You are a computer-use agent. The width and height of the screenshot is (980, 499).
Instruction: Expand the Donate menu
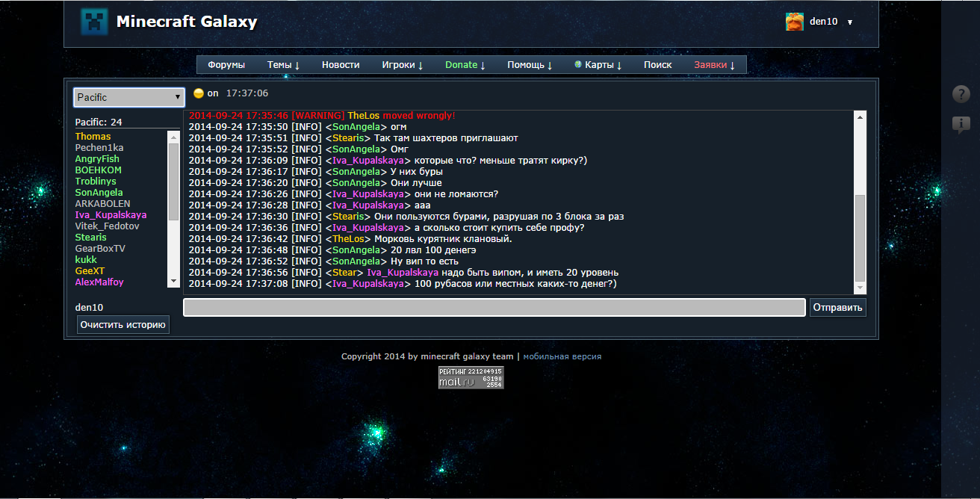(x=465, y=65)
